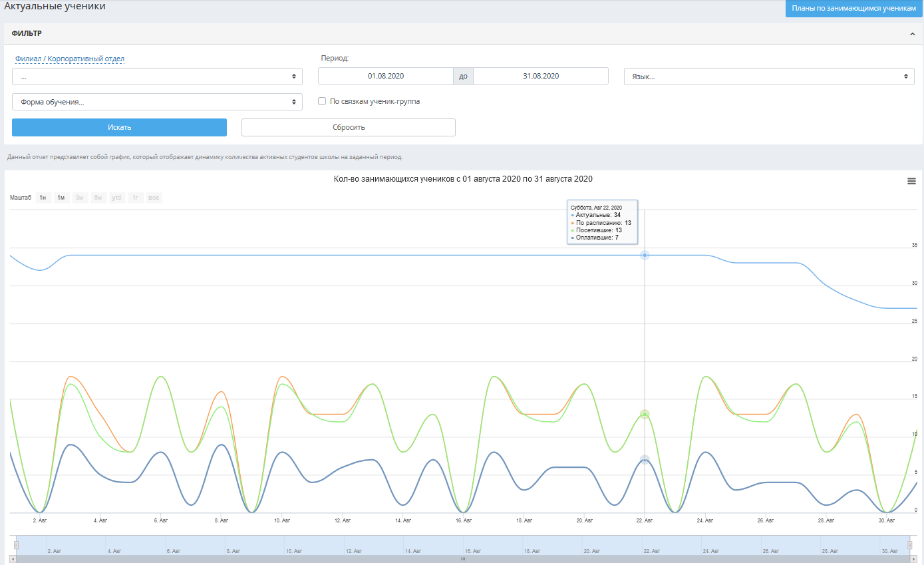Select the 1н zoom scale
The height and width of the screenshot is (565, 924).
43,198
